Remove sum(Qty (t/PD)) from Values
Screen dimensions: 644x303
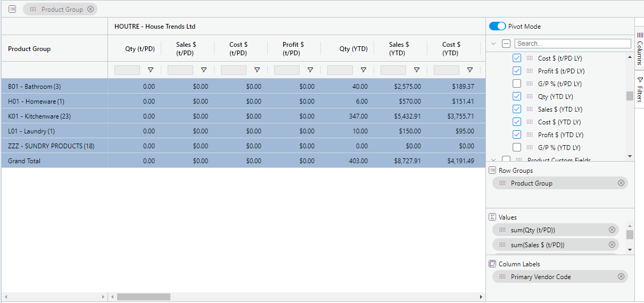(x=612, y=230)
